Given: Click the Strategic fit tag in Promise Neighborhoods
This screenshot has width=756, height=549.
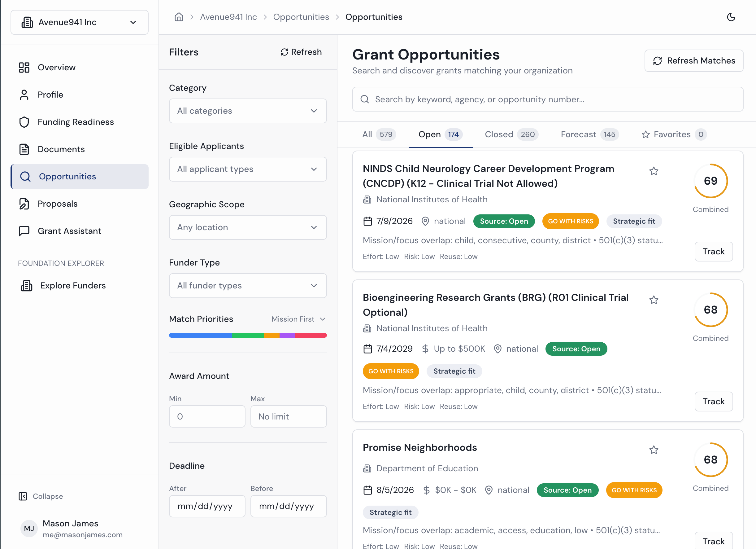Looking at the screenshot, I should tap(390, 512).
